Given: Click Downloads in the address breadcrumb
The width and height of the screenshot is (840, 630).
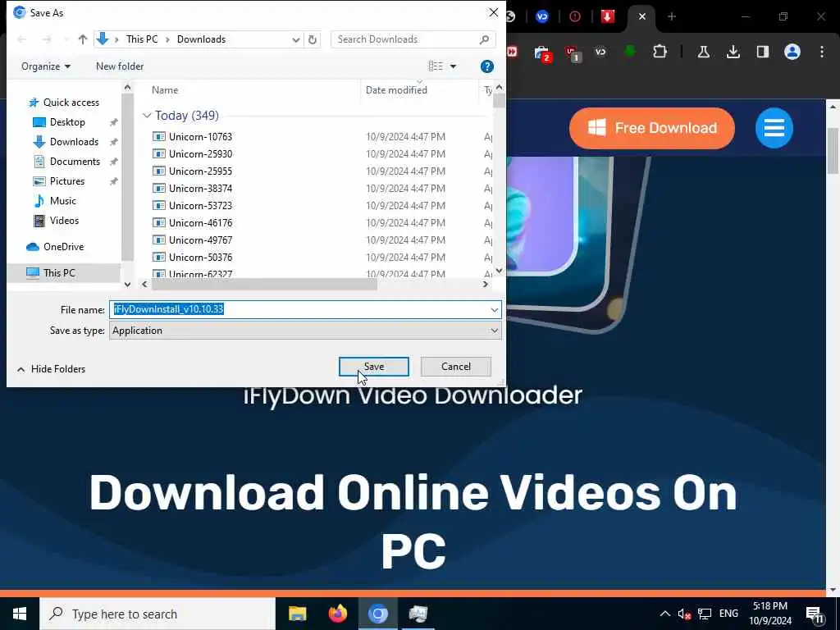Looking at the screenshot, I should tap(202, 39).
